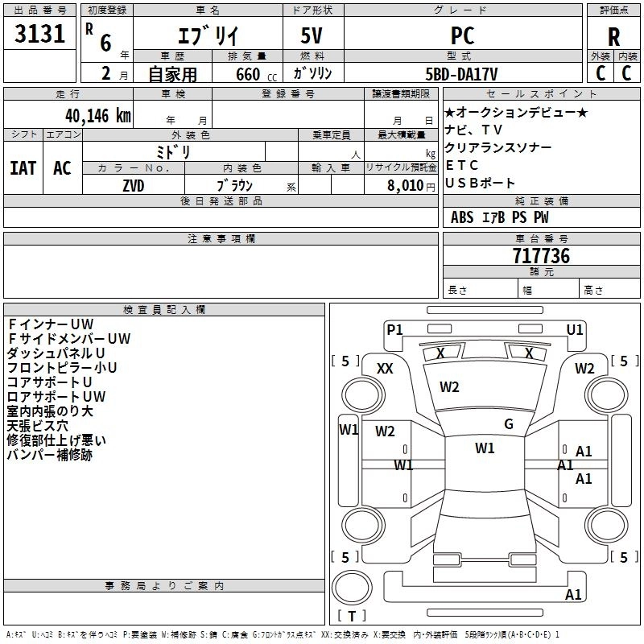Select the overall grade R score
Image resolution: width=644 pixels, height=644 pixels.
[613, 37]
